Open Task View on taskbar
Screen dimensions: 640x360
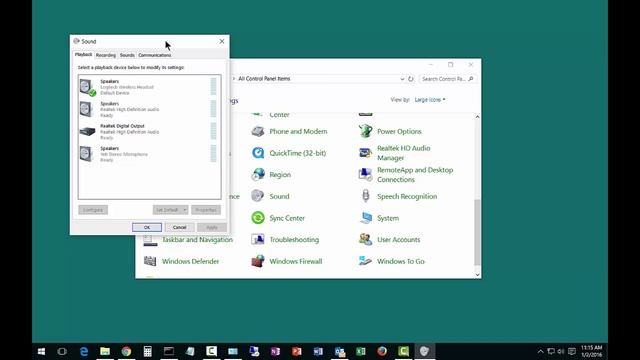click(62, 351)
